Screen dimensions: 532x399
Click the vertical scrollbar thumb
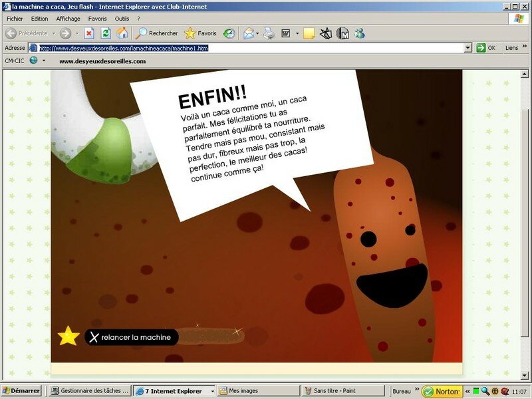tap(524, 222)
